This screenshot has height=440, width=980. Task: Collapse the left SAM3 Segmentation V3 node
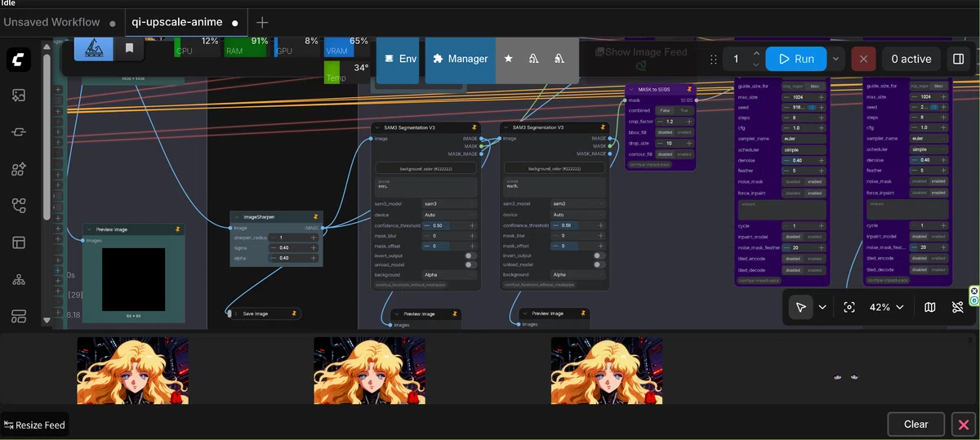click(x=377, y=127)
